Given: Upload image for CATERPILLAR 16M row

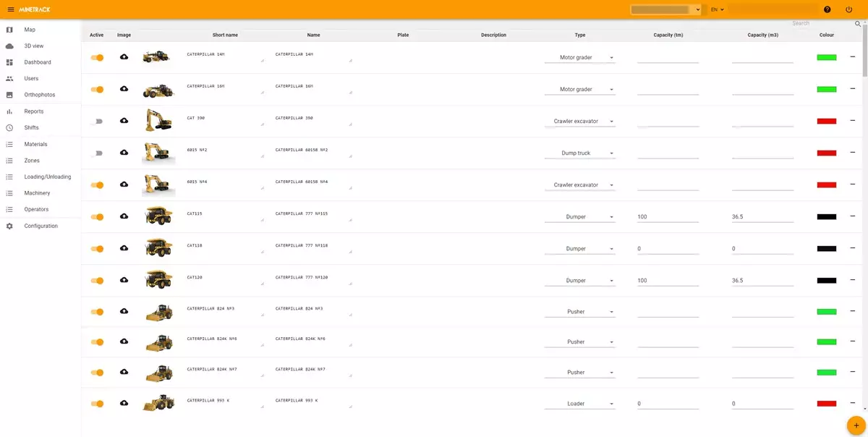Looking at the screenshot, I should (124, 89).
